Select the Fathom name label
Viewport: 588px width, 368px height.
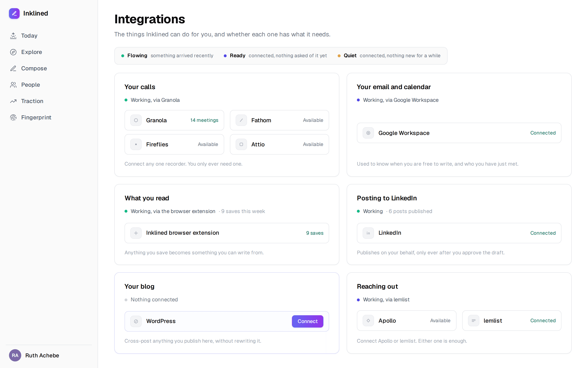[x=261, y=120]
